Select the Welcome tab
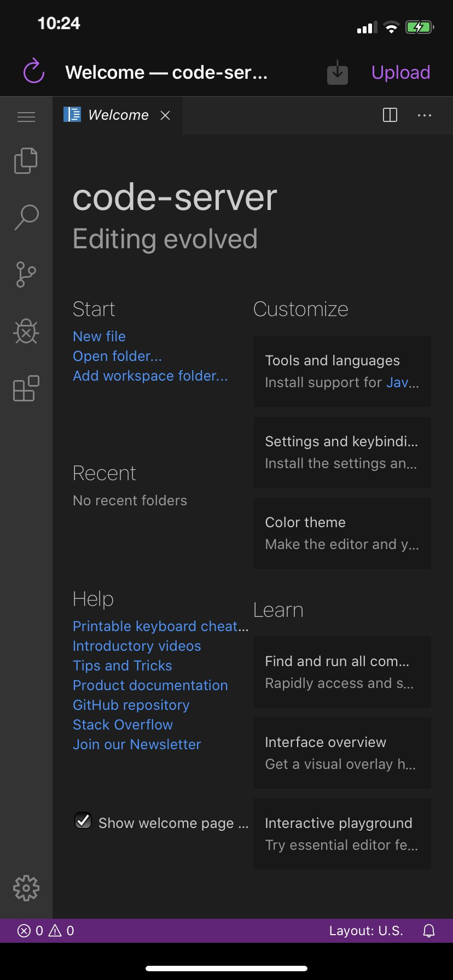The width and height of the screenshot is (453, 980). (118, 115)
